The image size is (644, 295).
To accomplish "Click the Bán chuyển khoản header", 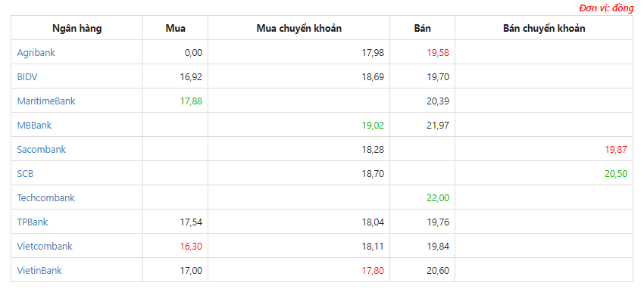I will tap(544, 28).
